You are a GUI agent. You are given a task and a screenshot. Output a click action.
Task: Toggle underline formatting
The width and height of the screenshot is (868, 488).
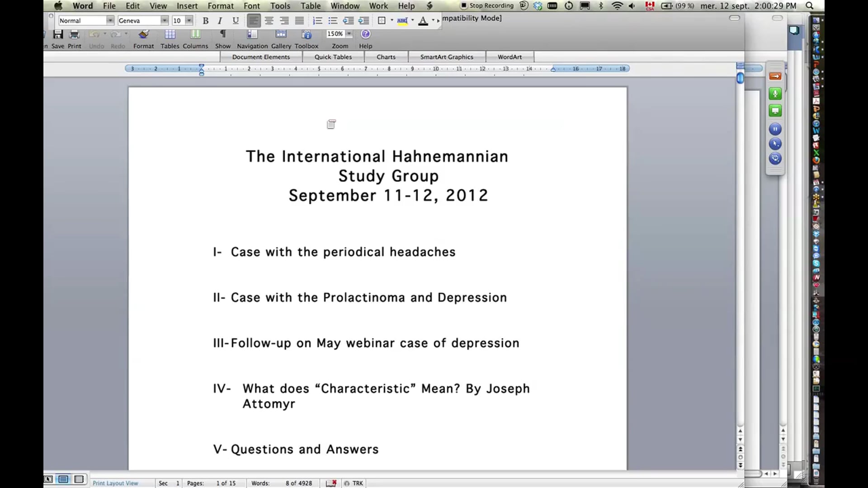[235, 20]
